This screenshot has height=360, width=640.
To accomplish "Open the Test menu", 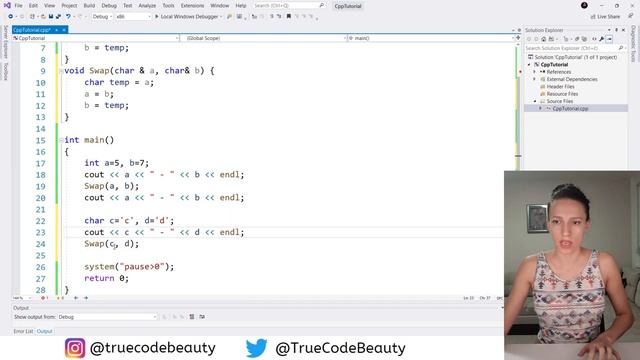I will click(x=128, y=6).
